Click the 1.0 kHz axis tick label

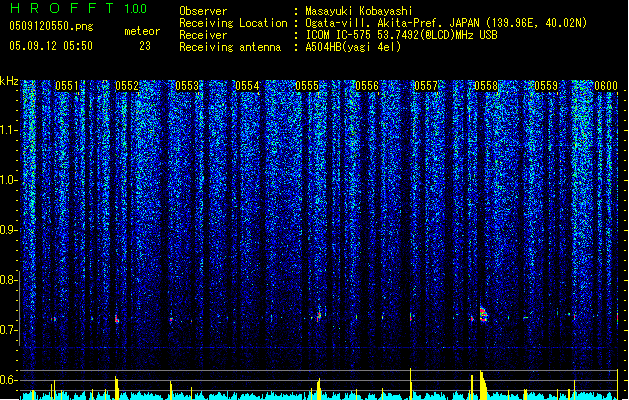(8, 180)
